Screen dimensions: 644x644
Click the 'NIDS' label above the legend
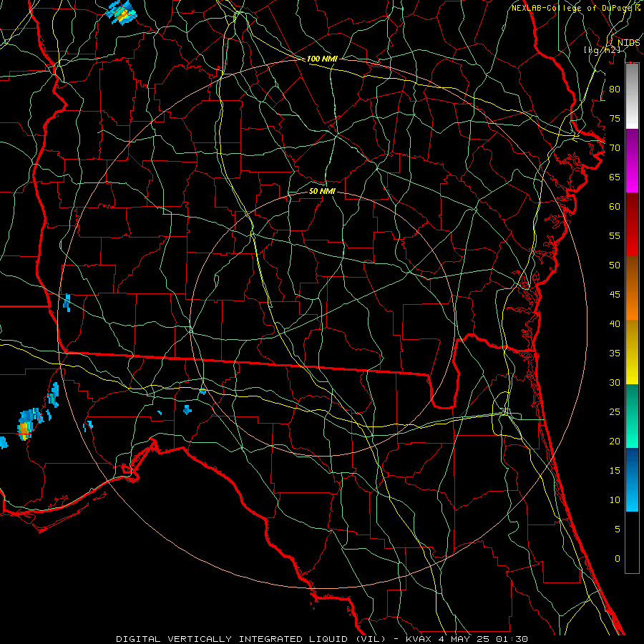[629, 43]
